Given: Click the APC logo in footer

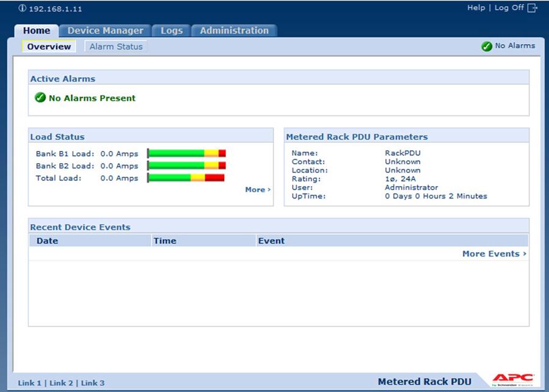Looking at the screenshot, I should click(512, 380).
